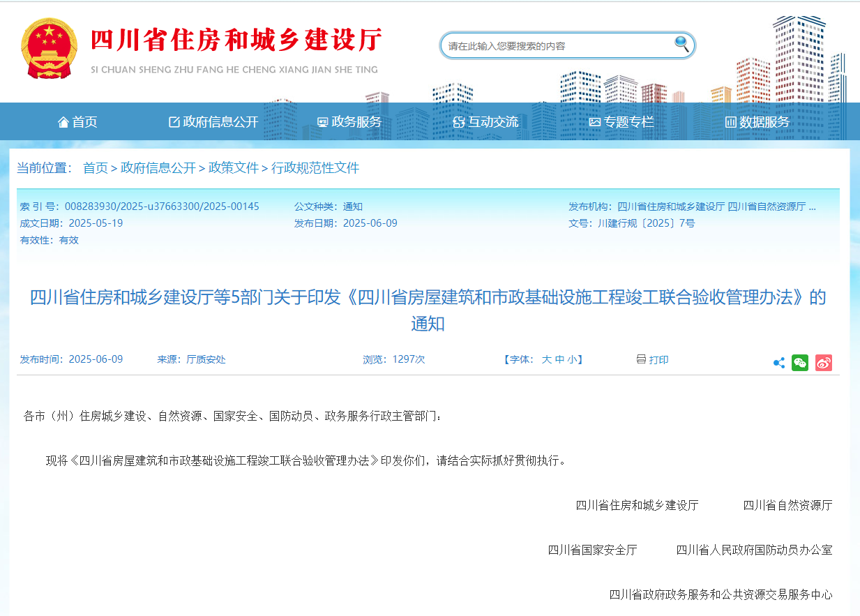This screenshot has height=616, width=860.
Task: Select the 大 font size option
Action: [547, 360]
